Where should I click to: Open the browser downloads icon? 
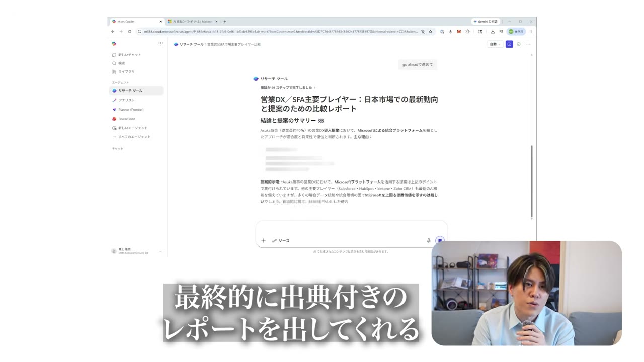coord(493,32)
